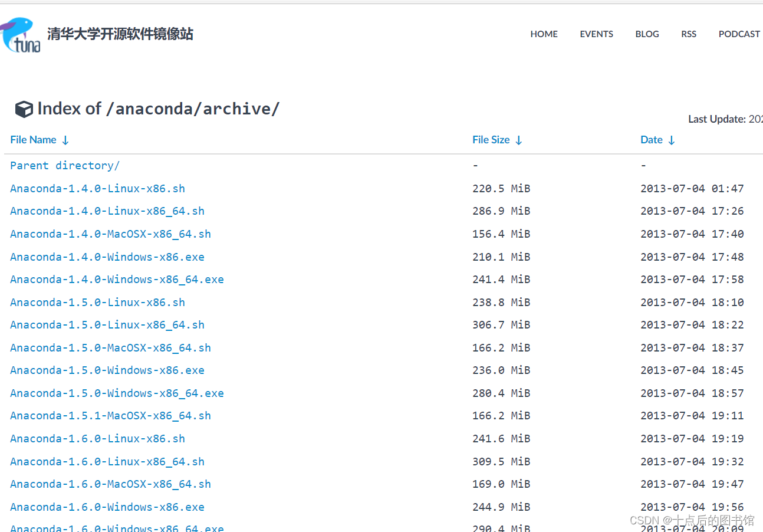Download Anaconda-1.6.0-Linux-x86_64.sh
Image resolution: width=763 pixels, height=532 pixels.
coord(107,462)
